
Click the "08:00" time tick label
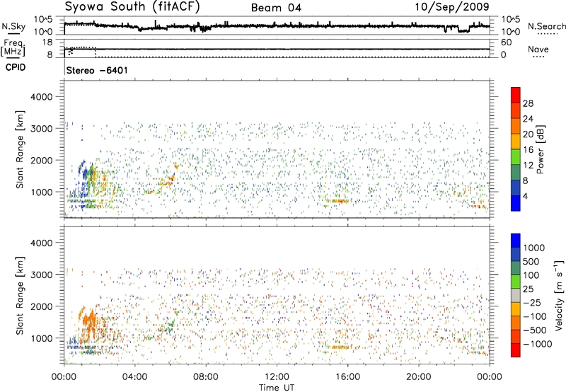pos(205,377)
